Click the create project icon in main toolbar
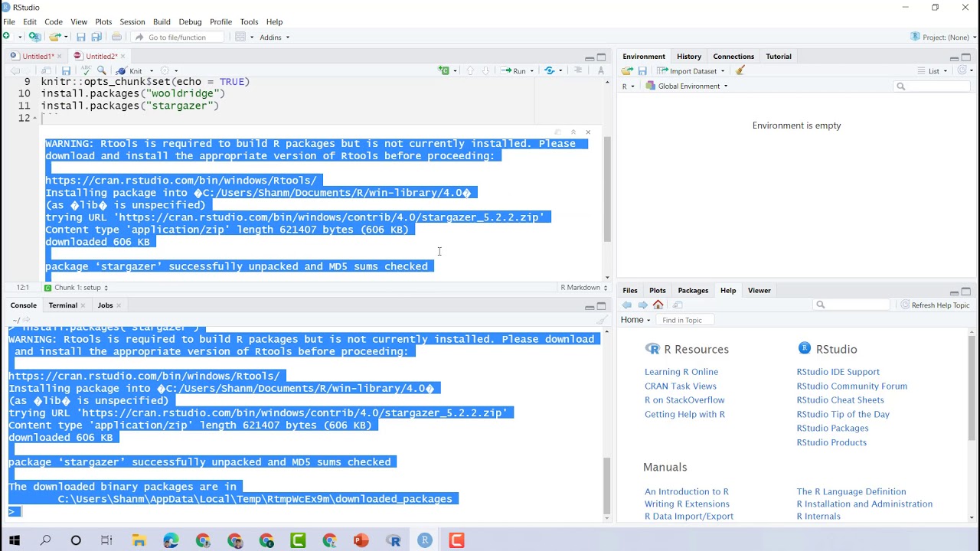 (x=34, y=37)
